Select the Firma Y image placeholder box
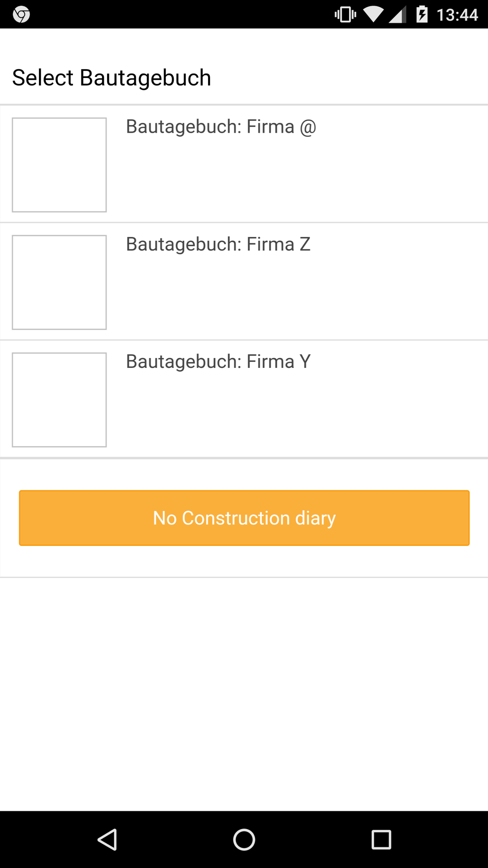This screenshot has width=488, height=868. [59, 400]
